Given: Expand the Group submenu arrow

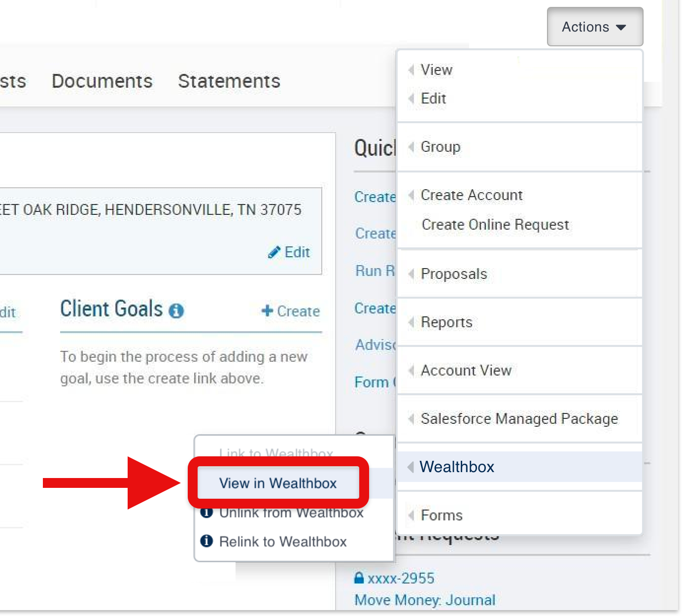Looking at the screenshot, I should tap(411, 147).
